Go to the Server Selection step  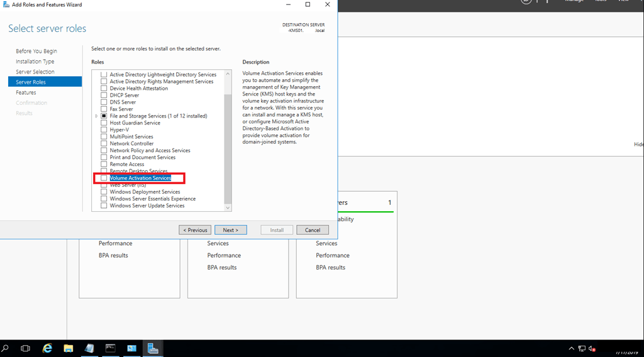tap(35, 72)
